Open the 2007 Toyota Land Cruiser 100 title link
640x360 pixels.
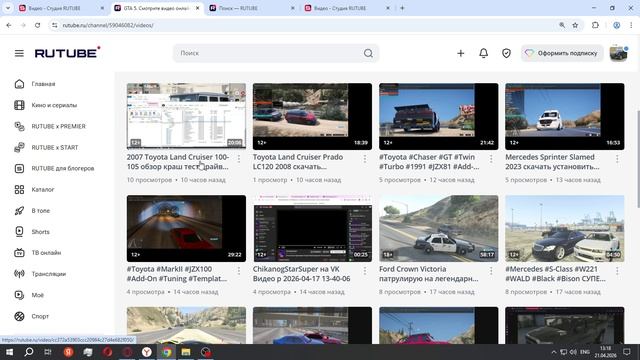[x=178, y=162]
